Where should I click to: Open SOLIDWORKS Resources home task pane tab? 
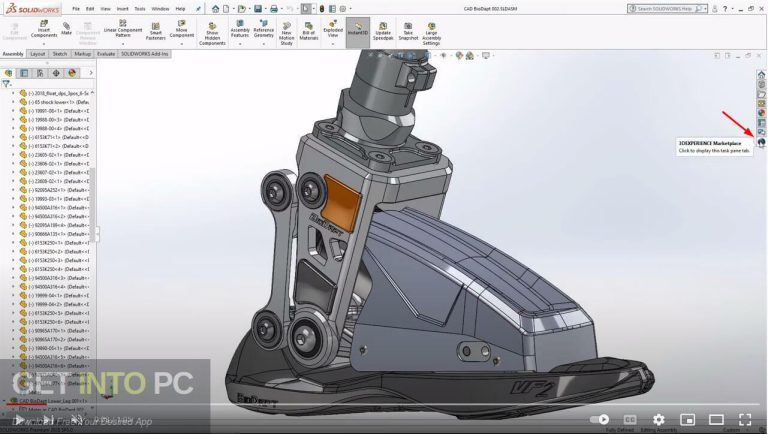pyautogui.click(x=761, y=75)
